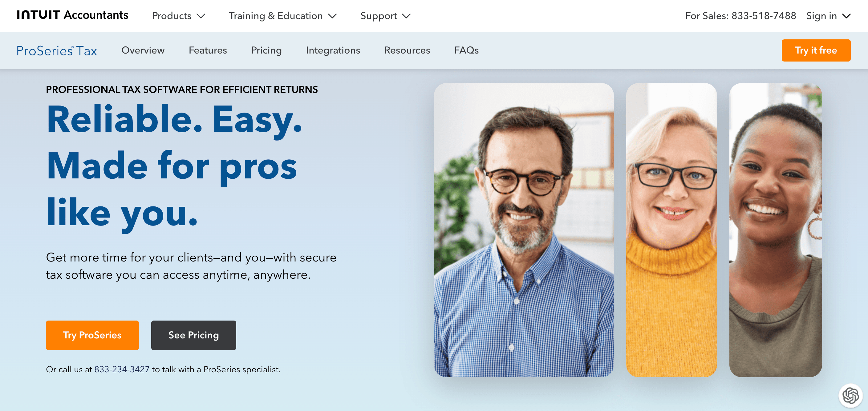Screen dimensions: 868x411
Task: Go to the Overview tab
Action: pos(143,50)
